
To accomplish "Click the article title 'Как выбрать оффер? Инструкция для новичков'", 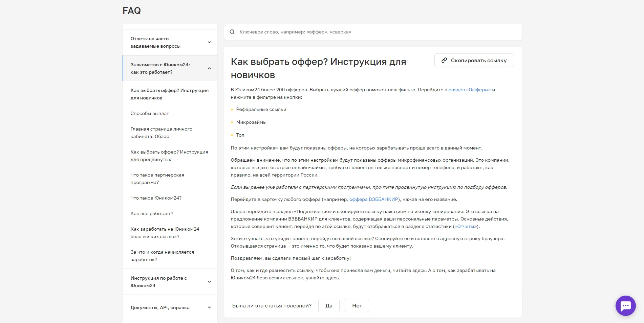I will [x=318, y=68].
